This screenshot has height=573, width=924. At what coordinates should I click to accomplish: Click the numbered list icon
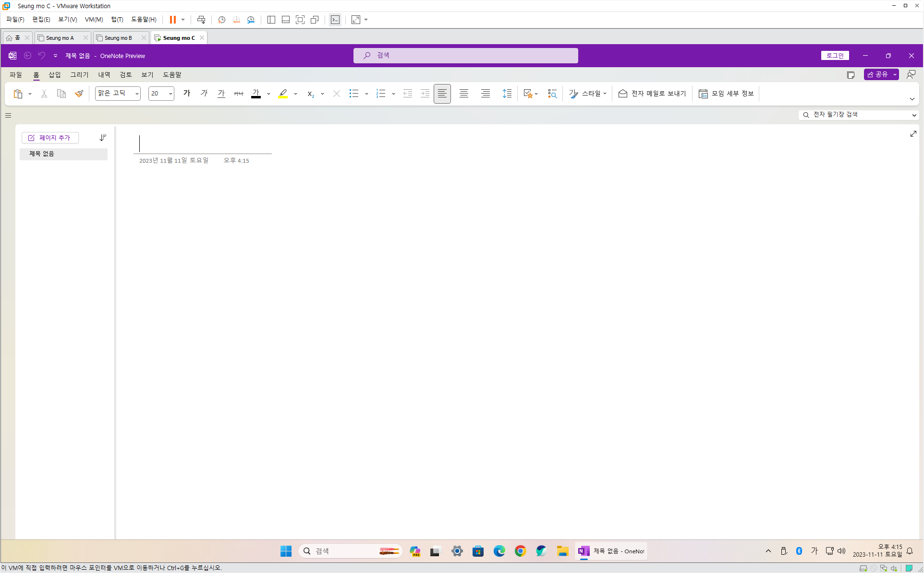381,94
